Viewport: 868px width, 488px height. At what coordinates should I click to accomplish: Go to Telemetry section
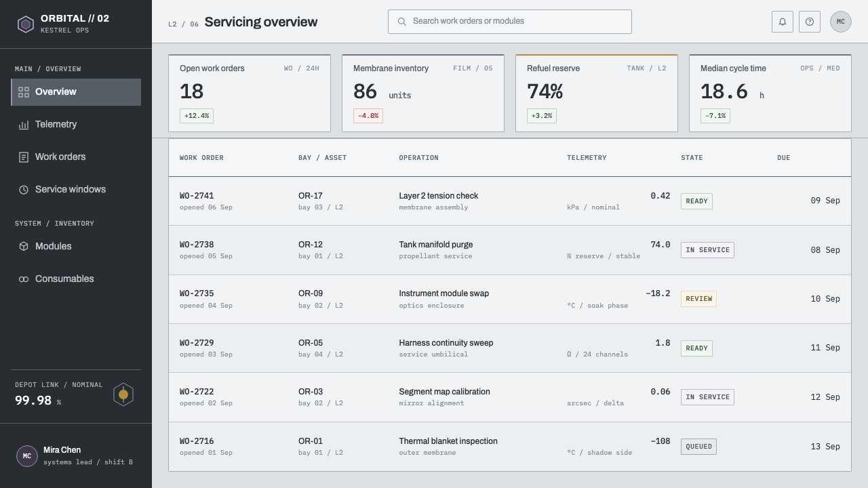point(76,125)
